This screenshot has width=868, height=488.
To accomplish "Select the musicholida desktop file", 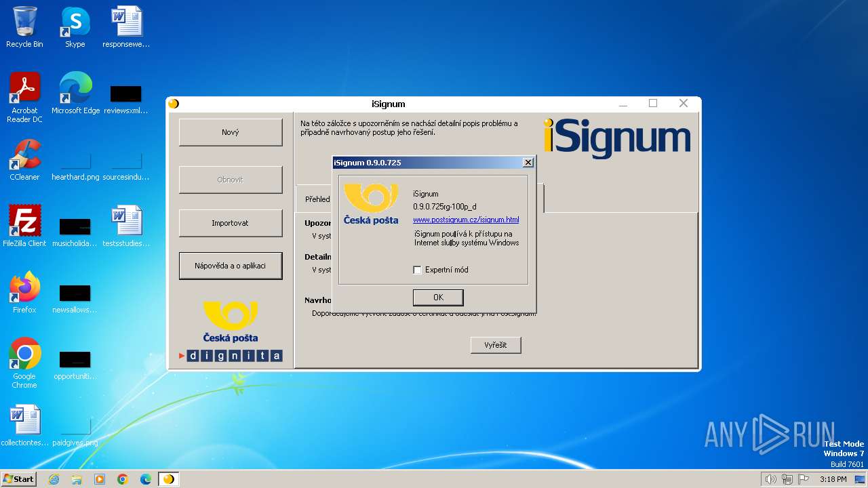I will pyautogui.click(x=75, y=232).
